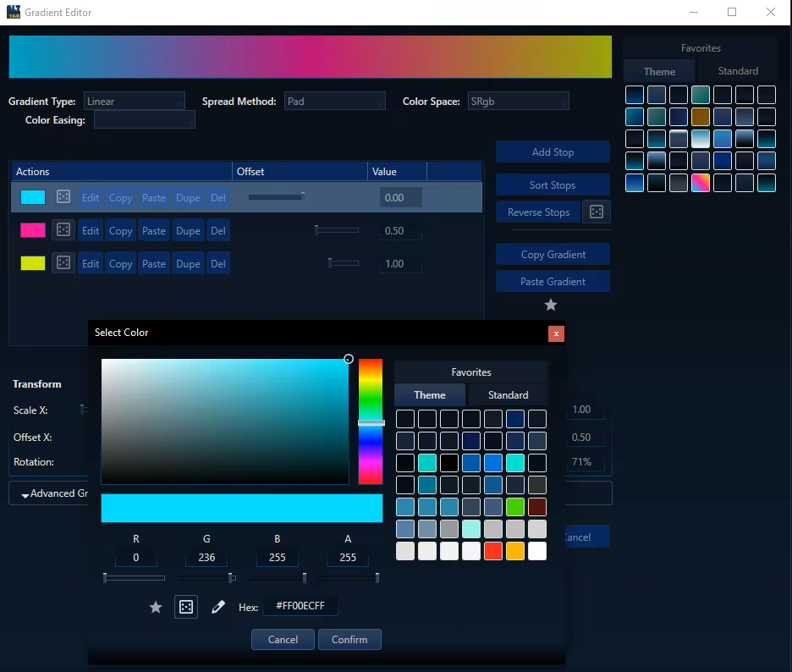The width and height of the screenshot is (792, 672).
Task: Randomize color of the pink gradient stop
Action: point(63,230)
